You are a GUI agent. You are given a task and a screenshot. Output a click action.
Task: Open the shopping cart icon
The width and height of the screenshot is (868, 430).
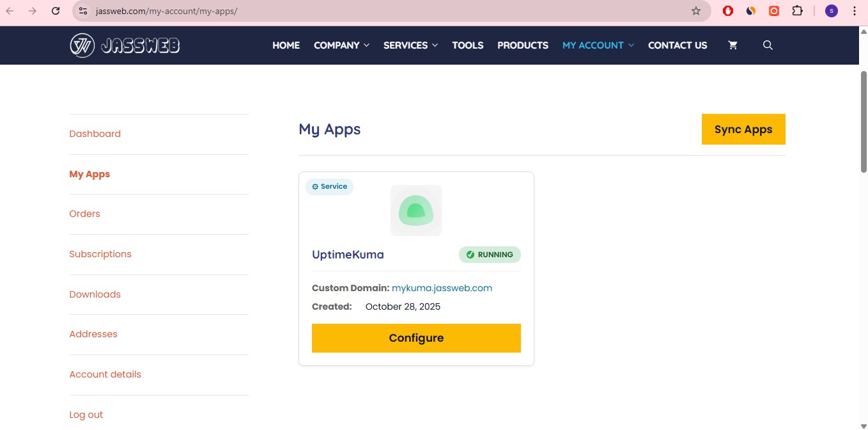(x=732, y=45)
